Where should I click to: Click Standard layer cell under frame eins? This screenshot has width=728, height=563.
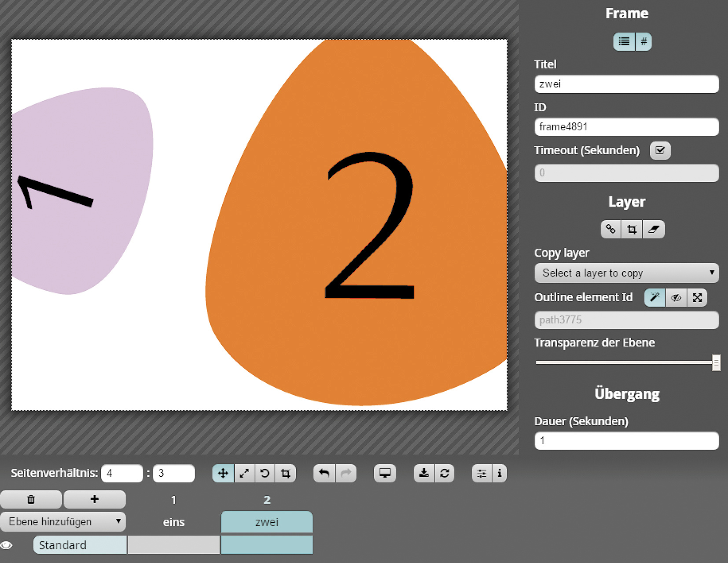[x=174, y=545]
